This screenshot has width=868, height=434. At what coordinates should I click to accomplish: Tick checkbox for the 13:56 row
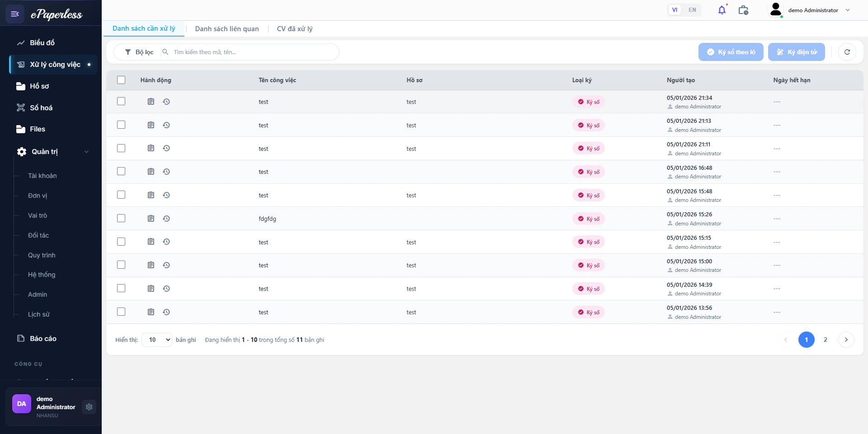[121, 312]
